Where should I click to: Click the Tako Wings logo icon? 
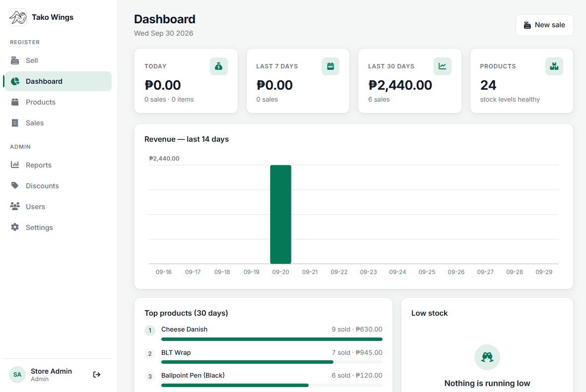18,17
